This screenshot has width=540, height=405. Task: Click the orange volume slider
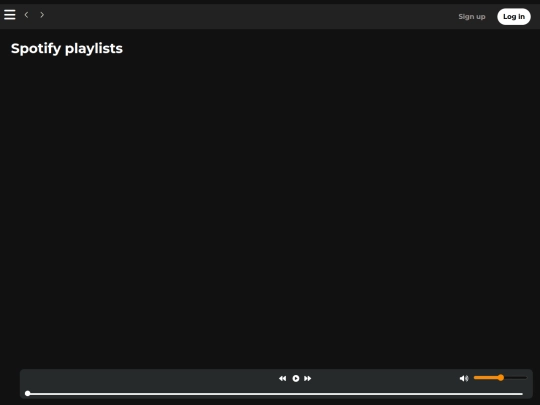tap(500, 378)
